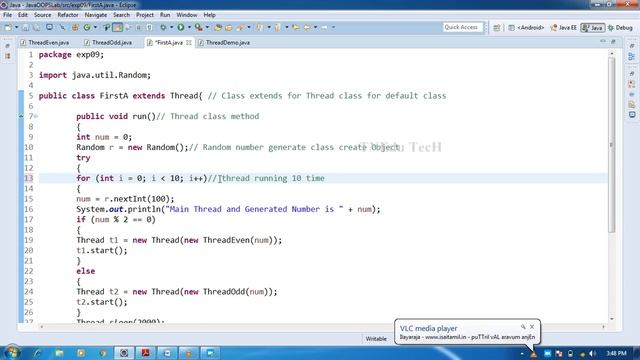Click the VLC balloon wrench options icon
The height and width of the screenshot is (360, 640).
click(x=523, y=327)
